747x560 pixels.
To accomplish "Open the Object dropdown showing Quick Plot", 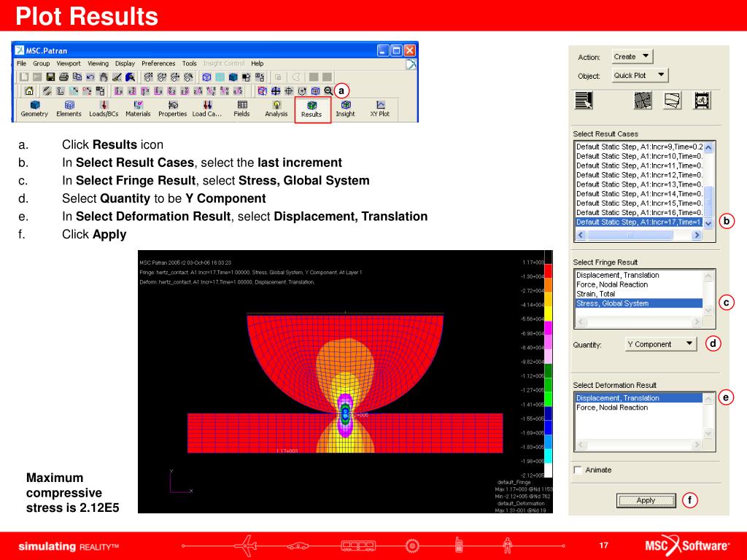I will pyautogui.click(x=640, y=75).
